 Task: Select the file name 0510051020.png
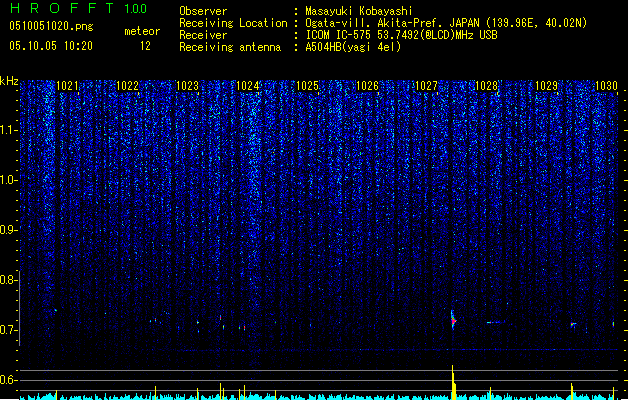pos(51,26)
